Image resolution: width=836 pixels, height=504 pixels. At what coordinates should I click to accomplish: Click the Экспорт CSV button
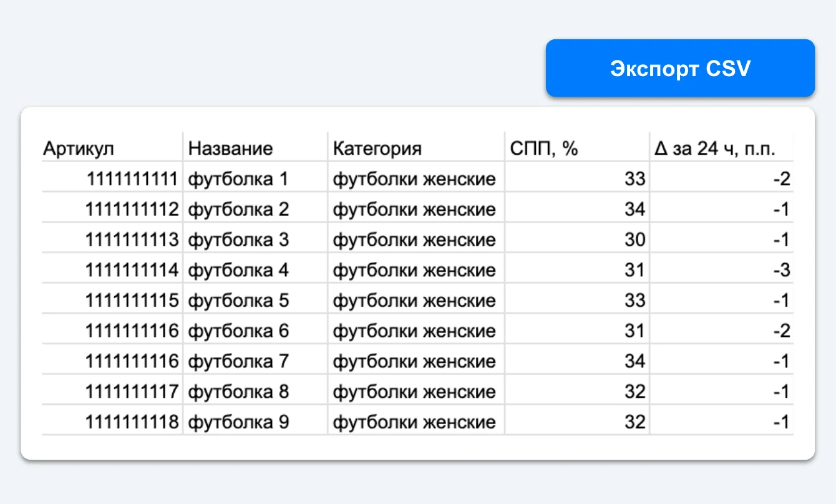(x=680, y=68)
